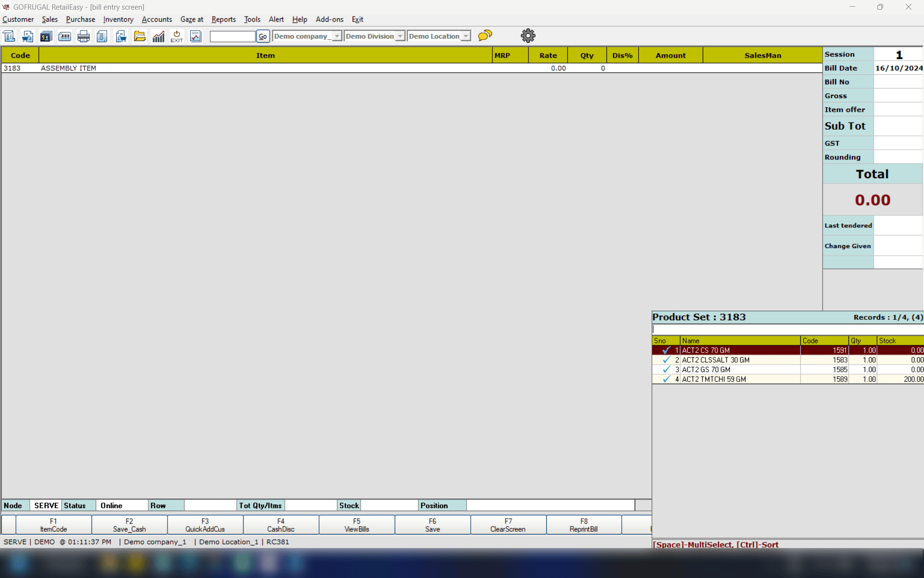Click the Go button
This screenshot has height=578, width=924.
click(263, 36)
